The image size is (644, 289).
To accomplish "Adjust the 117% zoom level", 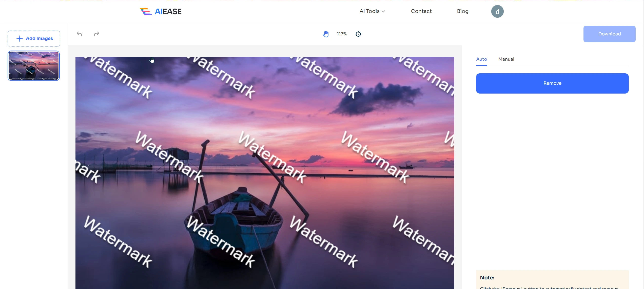I will coord(342,34).
